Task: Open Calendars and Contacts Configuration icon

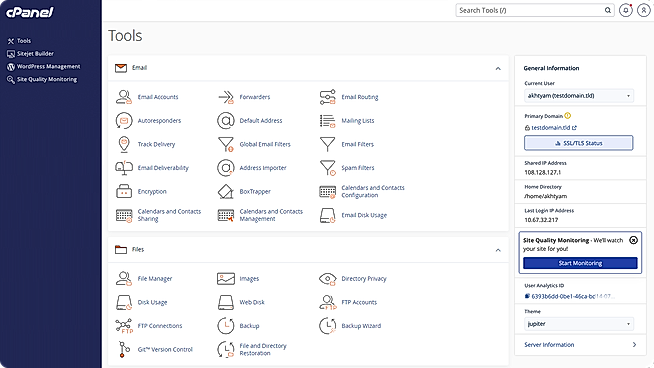Action: 327,192
